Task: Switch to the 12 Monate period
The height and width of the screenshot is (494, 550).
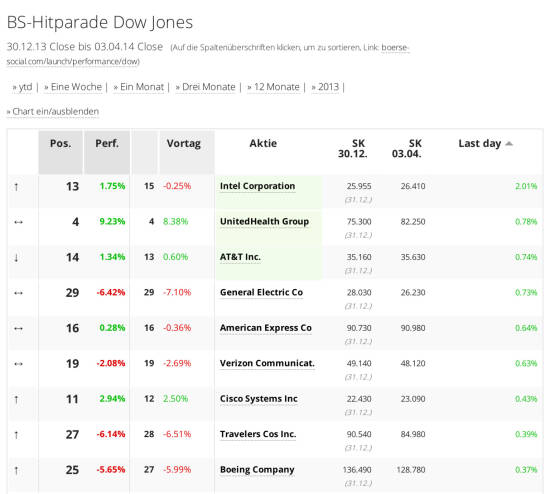Action: (274, 87)
